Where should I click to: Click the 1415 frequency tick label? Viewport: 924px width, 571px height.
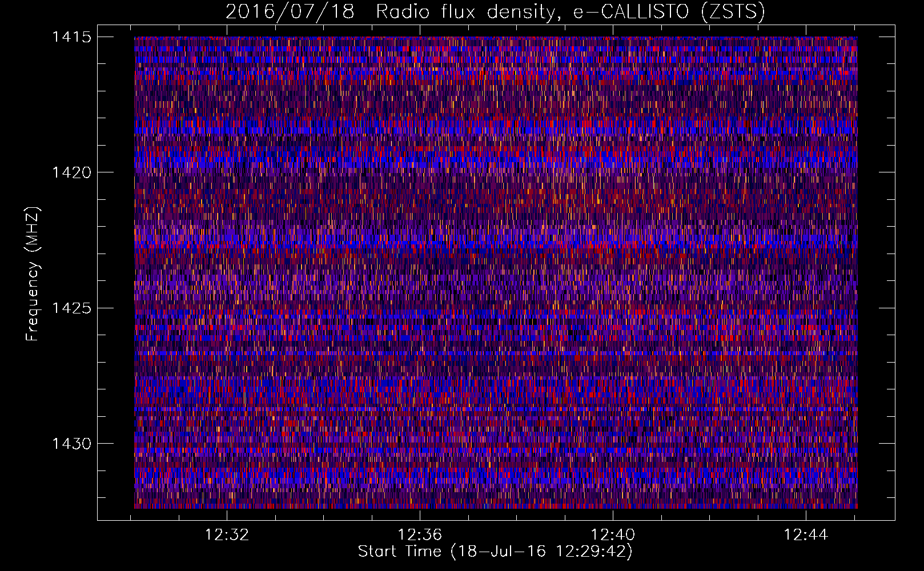pyautogui.click(x=72, y=37)
